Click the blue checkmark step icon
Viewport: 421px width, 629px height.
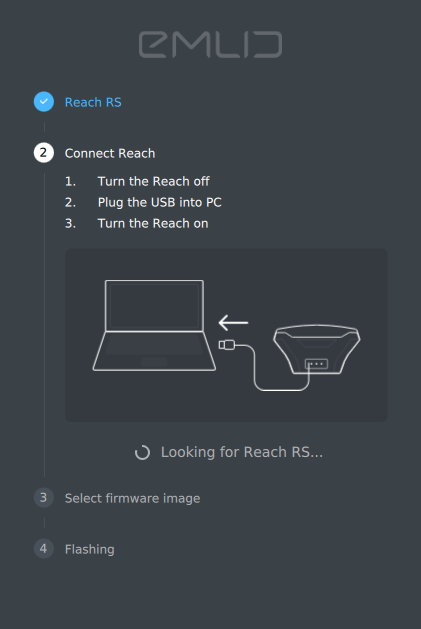(44, 102)
